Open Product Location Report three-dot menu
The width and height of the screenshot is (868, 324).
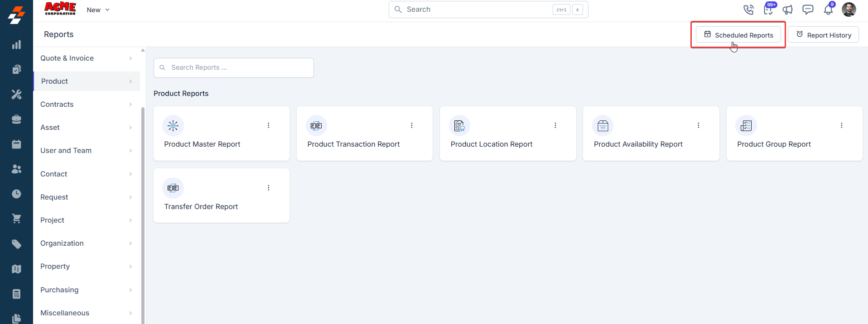(555, 125)
